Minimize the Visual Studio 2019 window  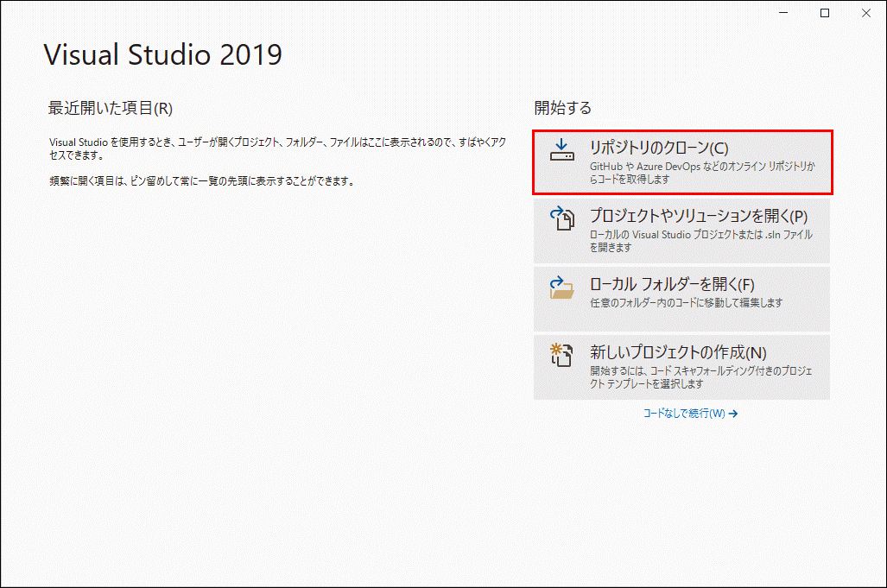pos(783,13)
